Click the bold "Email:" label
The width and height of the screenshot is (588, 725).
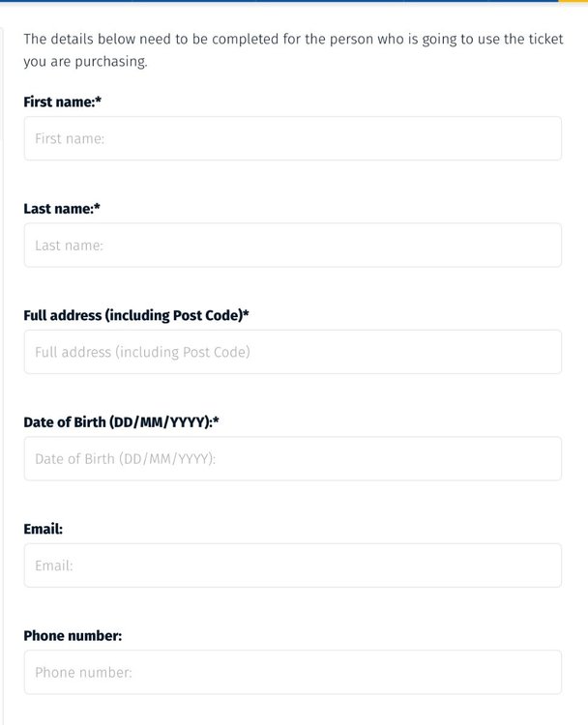pyautogui.click(x=43, y=529)
